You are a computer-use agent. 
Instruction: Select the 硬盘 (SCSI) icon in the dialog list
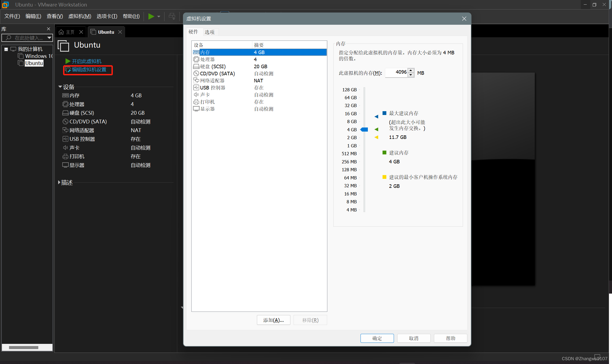(x=196, y=66)
